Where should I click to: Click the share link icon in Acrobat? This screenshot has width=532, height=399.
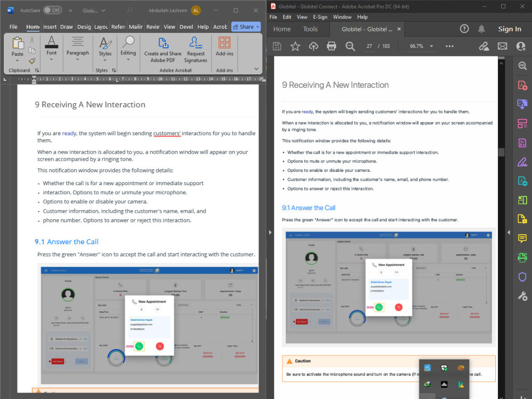pyautogui.click(x=484, y=46)
